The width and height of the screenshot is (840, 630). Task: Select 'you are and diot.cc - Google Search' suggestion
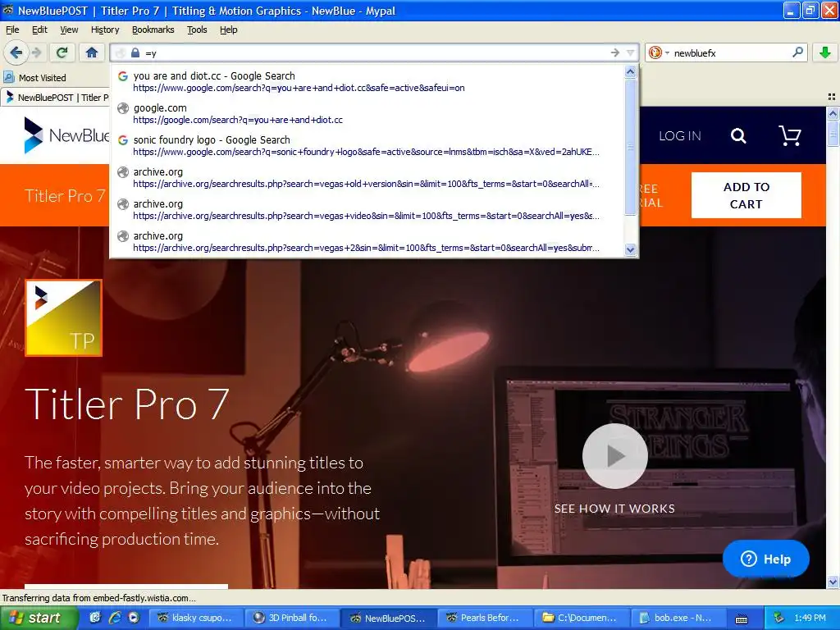click(x=367, y=81)
